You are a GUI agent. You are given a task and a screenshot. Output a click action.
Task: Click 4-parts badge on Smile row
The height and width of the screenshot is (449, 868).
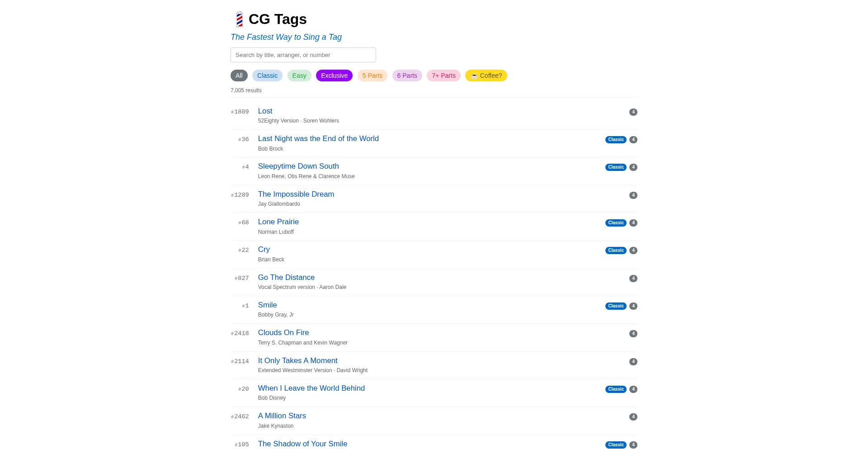pos(633,306)
